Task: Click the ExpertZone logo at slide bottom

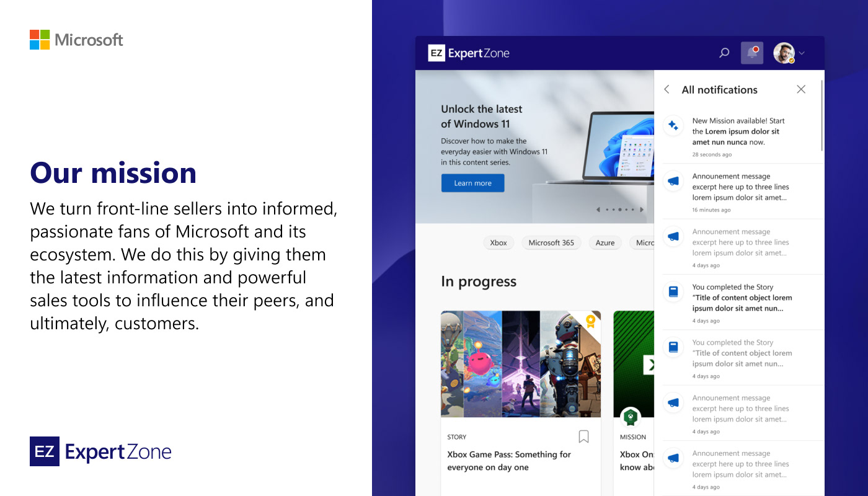Action: coord(100,451)
